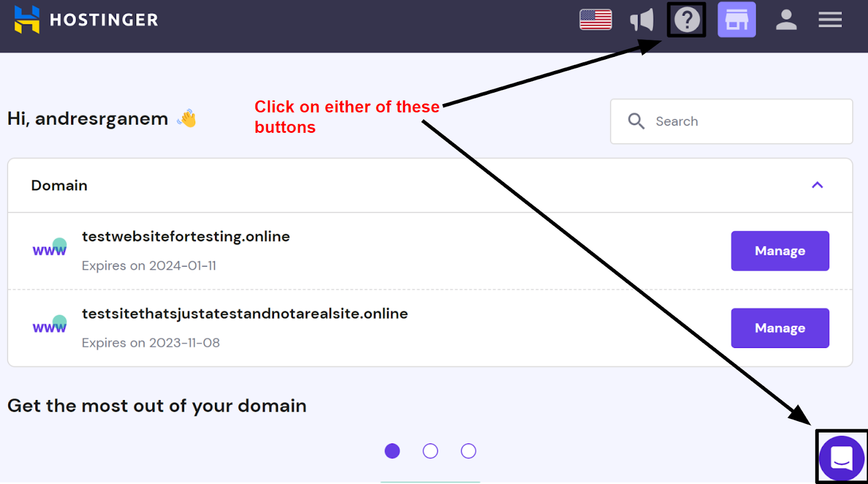This screenshot has height=484, width=868.
Task: Select the first carousel dot
Action: 392,451
